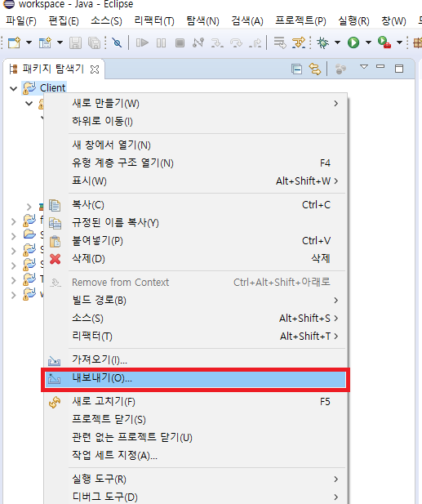The image size is (422, 504).
Task: Click the Save toolbar icon
Action: coord(75,42)
